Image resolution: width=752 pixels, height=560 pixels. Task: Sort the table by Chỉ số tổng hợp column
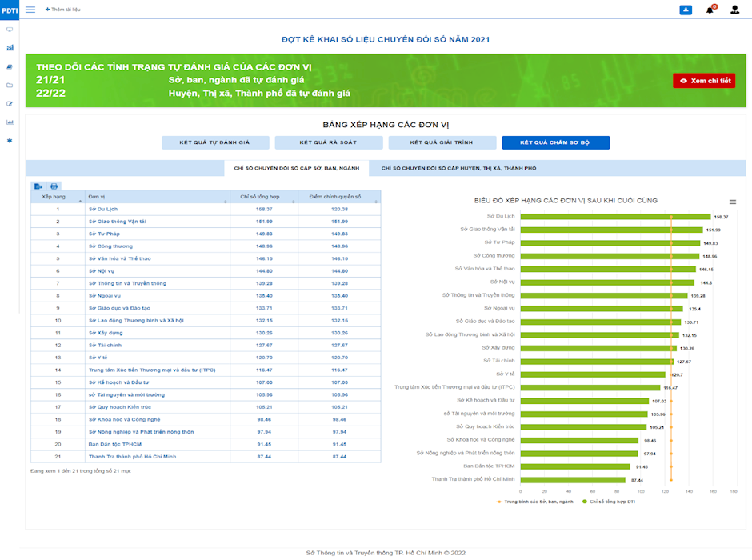coord(264,197)
